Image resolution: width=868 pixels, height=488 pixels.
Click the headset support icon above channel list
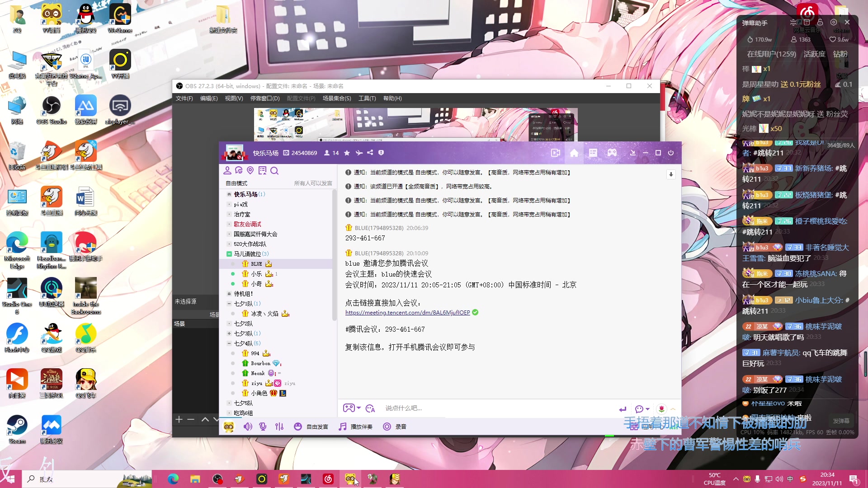click(239, 170)
